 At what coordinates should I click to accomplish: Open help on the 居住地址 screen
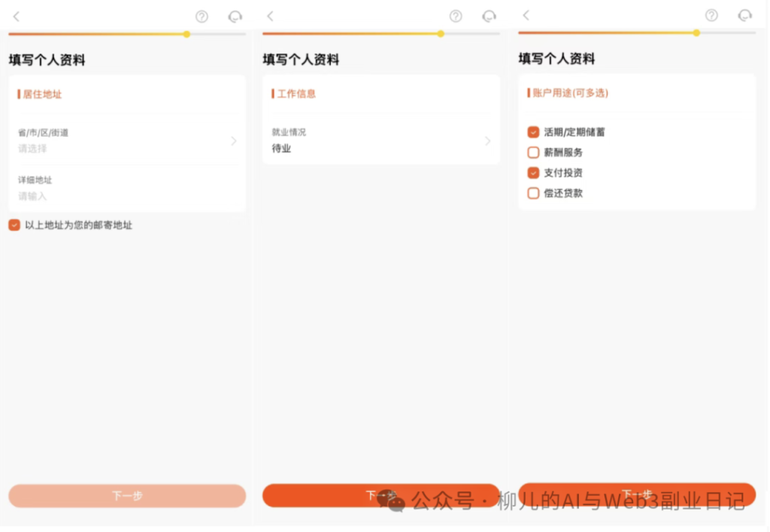tap(202, 17)
